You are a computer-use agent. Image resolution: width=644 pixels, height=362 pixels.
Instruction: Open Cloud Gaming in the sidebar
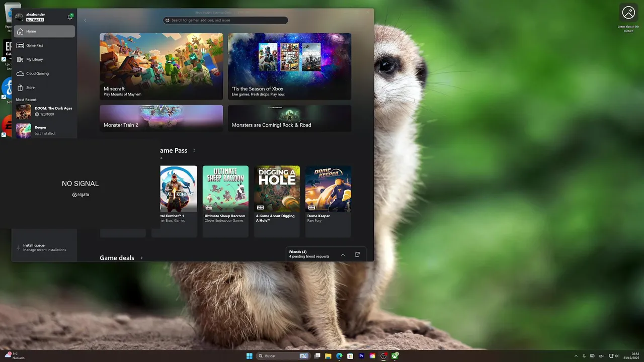(44, 73)
